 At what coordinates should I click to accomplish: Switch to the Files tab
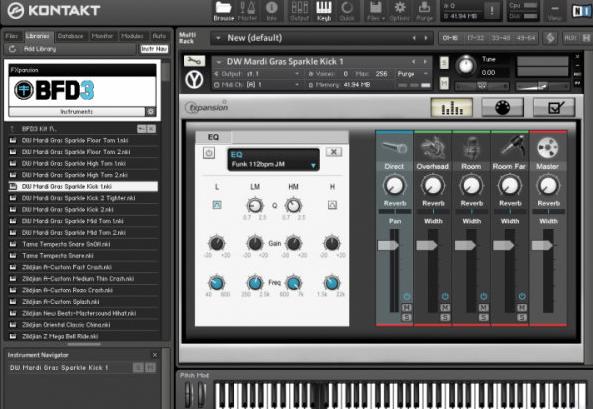coord(12,36)
